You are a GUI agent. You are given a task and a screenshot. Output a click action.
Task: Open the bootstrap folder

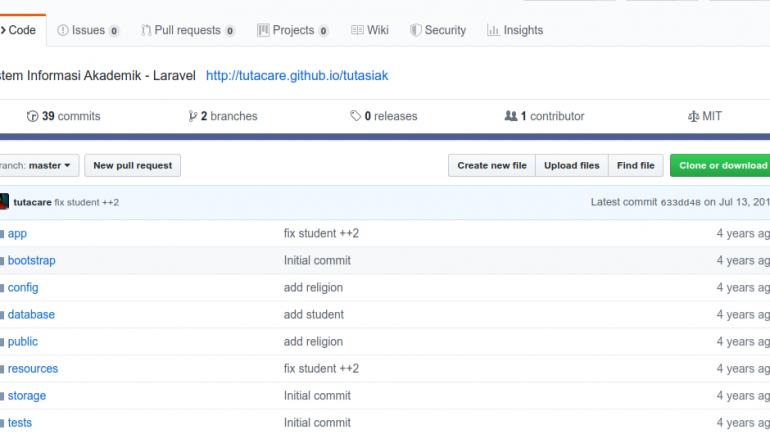click(x=31, y=261)
